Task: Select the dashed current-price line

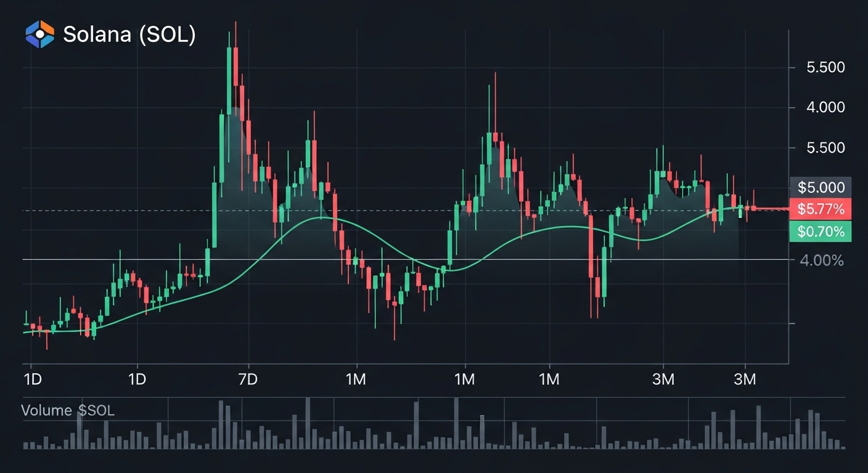Action: tap(92, 210)
